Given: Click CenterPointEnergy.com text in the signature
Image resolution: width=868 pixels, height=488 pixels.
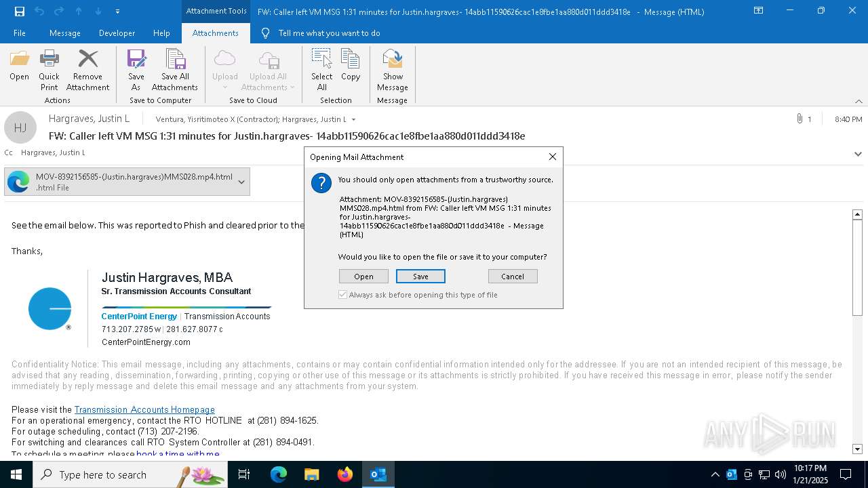Looking at the screenshot, I should (146, 342).
